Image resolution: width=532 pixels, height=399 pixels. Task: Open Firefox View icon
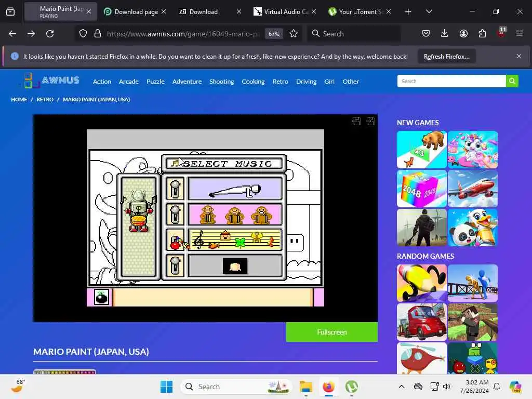(x=10, y=11)
